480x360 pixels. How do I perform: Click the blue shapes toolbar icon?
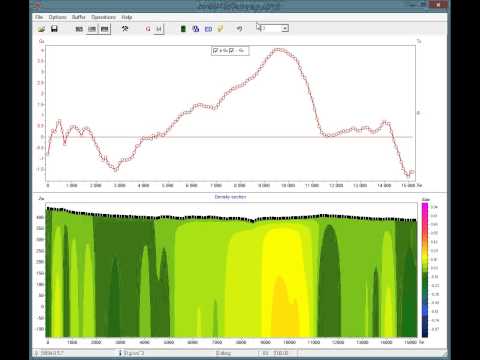click(x=196, y=29)
